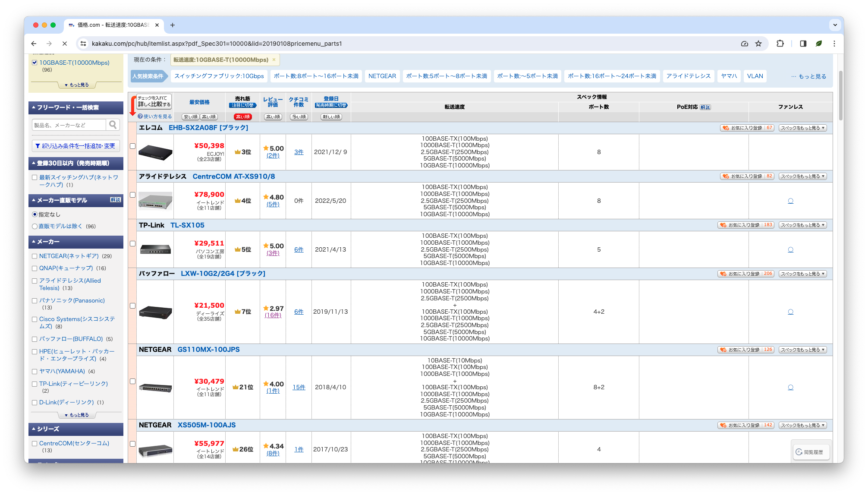Viewport: 868px width, 495px height.
Task: Click the TL-SX105 product thumbnail
Action: (x=155, y=249)
